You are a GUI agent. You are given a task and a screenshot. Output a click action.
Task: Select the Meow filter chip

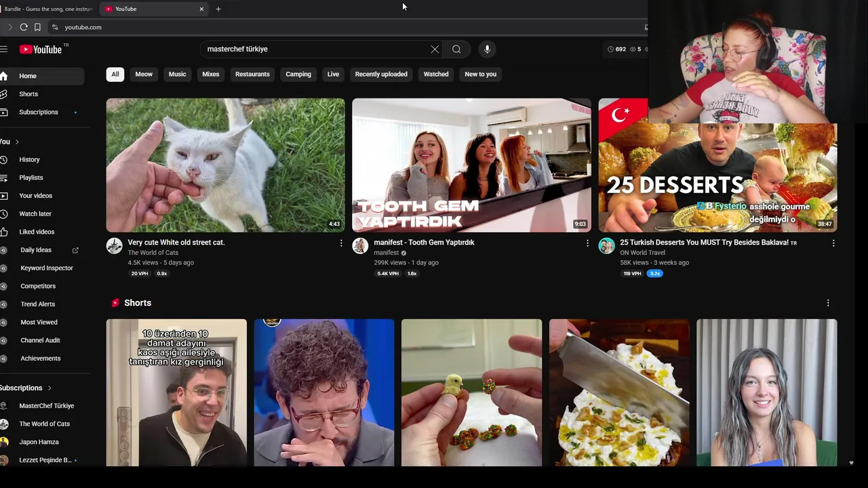click(x=144, y=75)
